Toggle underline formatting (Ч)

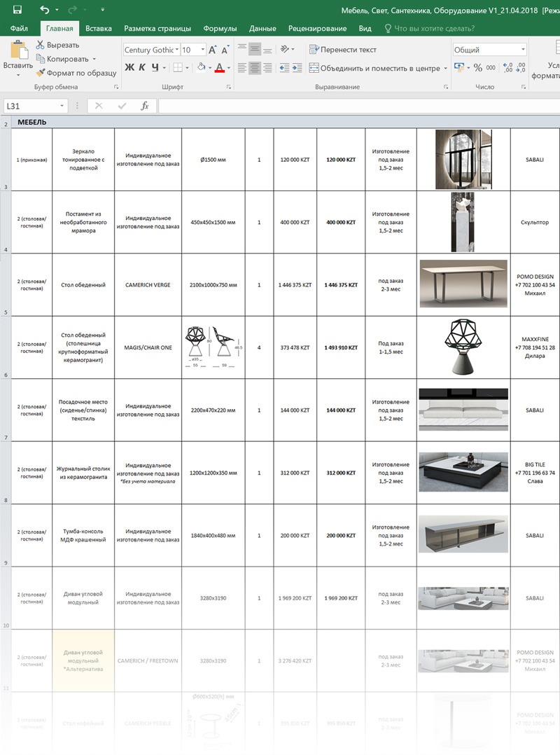(x=155, y=67)
